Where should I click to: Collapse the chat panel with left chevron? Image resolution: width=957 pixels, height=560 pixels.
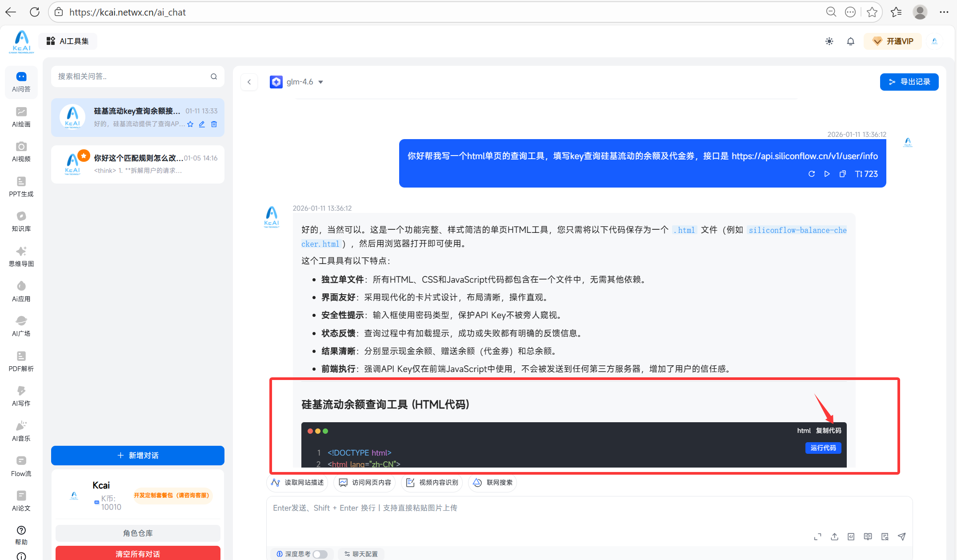[249, 82]
